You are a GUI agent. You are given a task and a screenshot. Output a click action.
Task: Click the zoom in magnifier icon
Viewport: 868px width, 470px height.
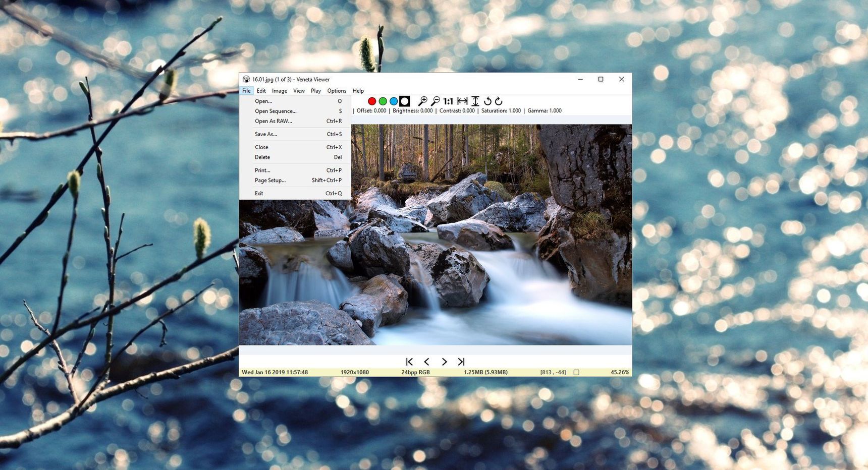[x=423, y=101]
